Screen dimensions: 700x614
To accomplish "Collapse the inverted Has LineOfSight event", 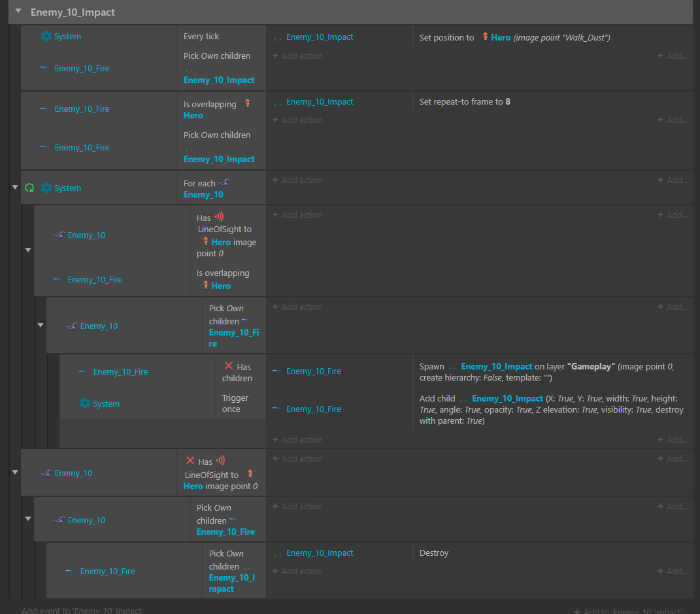I will point(15,473).
